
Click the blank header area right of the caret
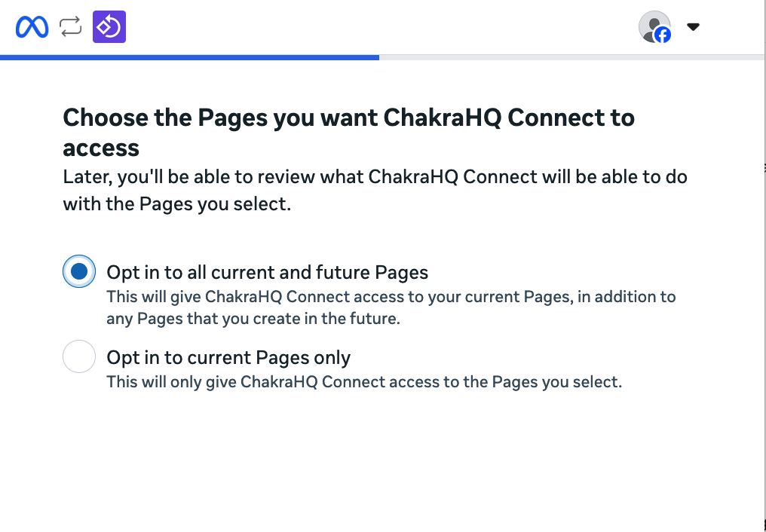click(x=731, y=28)
